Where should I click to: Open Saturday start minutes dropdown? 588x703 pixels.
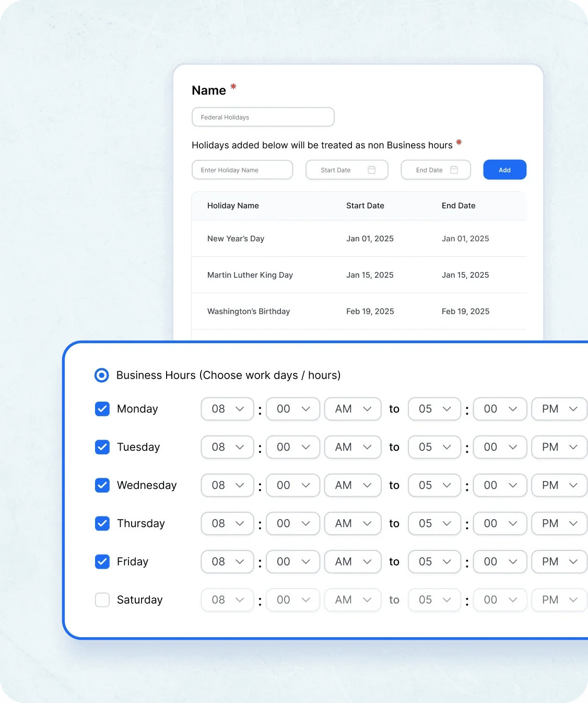point(293,600)
